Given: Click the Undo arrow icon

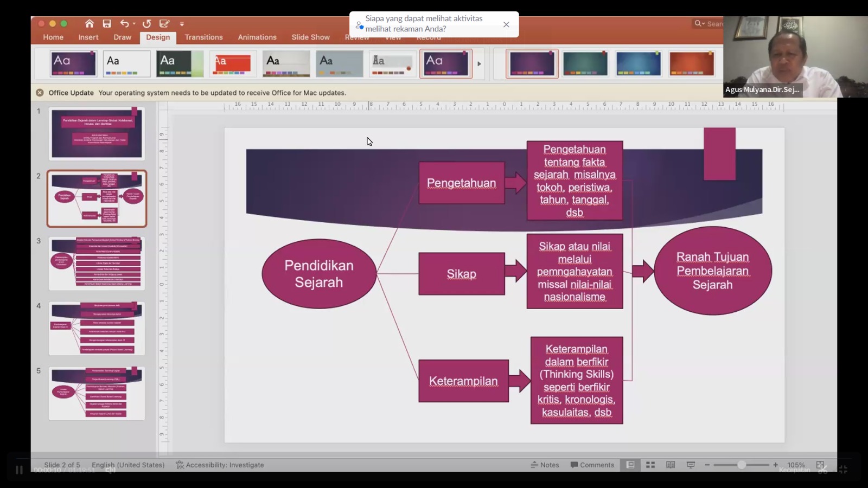Looking at the screenshot, I should click(124, 23).
